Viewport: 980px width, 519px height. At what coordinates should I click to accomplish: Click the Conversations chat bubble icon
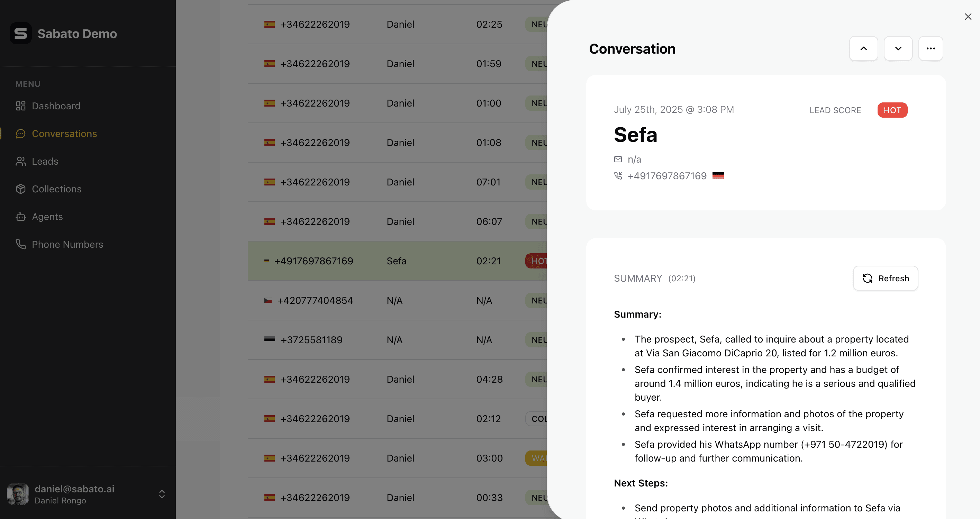(20, 134)
